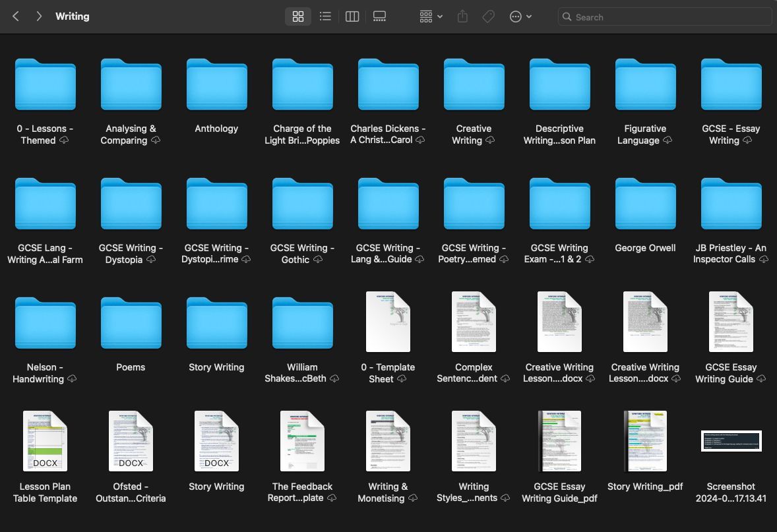
Task: Click the Share toolbar icon
Action: coord(462,16)
